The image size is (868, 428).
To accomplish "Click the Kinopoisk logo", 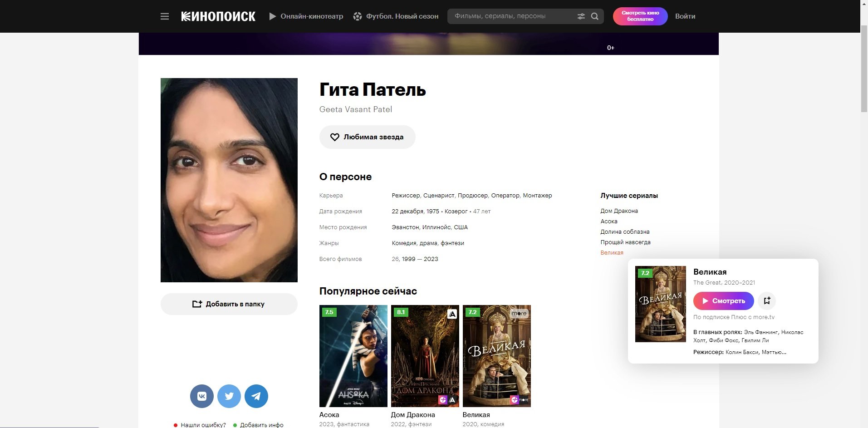I will click(x=218, y=16).
